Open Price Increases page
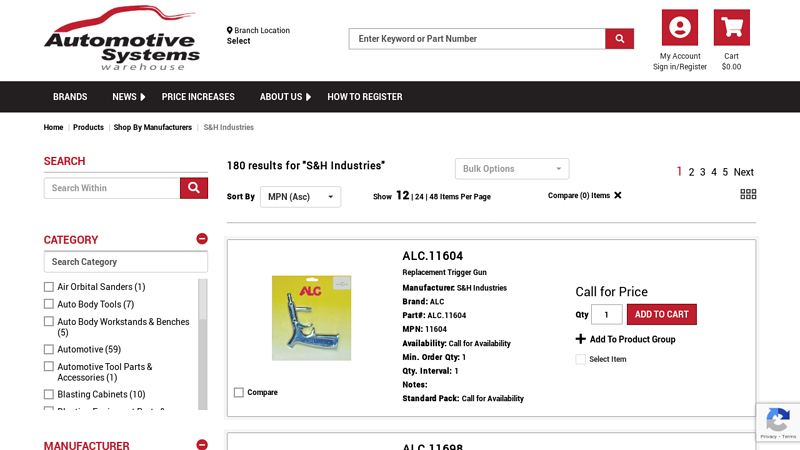Screen dimensions: 800x450 tap(198, 97)
